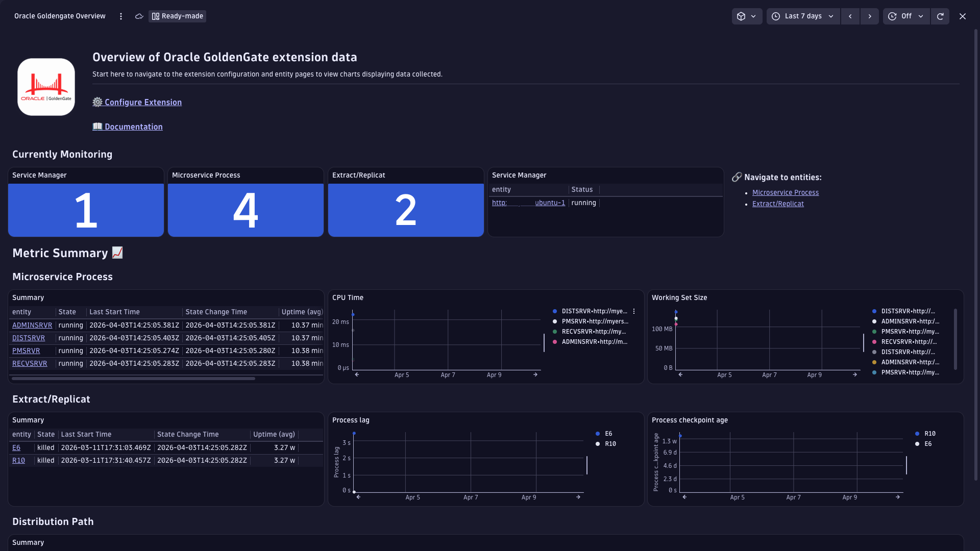Toggle RECVSRVR series in Working Set Size legend
980x551 pixels.
coord(905,342)
